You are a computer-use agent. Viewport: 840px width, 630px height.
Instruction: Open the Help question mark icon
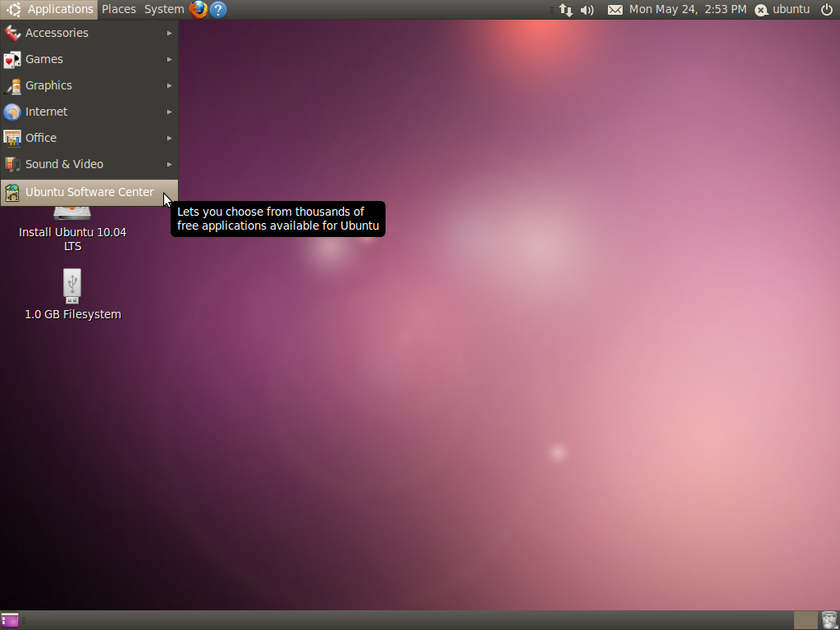pyautogui.click(x=218, y=10)
